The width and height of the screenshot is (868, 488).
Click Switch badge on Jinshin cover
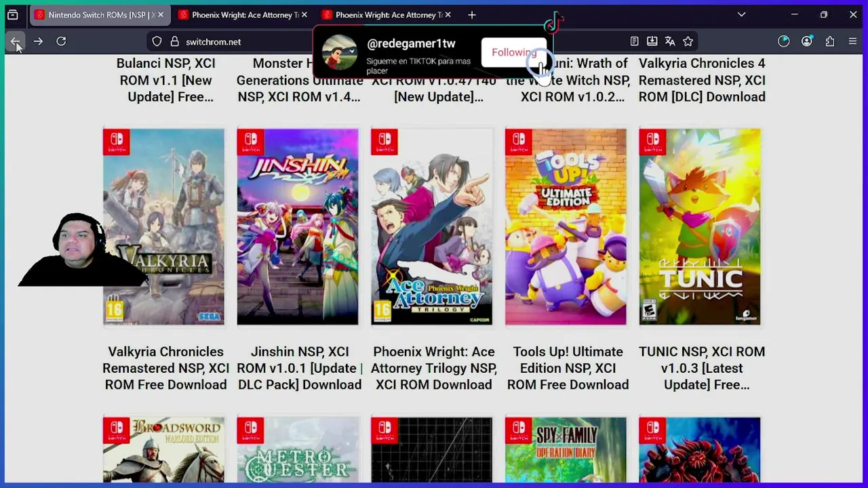(250, 142)
